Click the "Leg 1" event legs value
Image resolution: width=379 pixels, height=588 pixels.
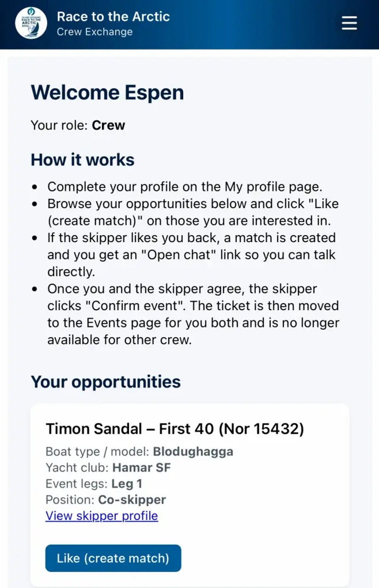click(127, 483)
